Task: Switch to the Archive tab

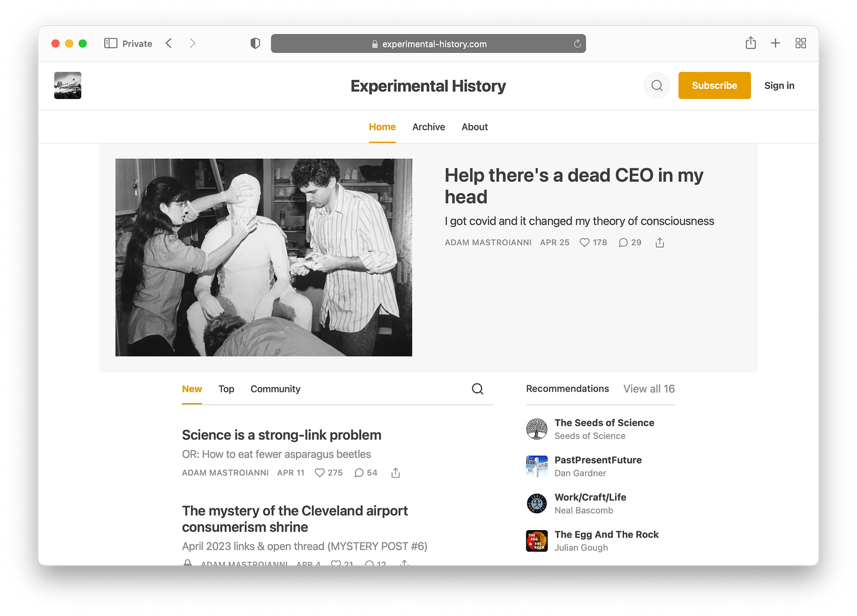Action: pyautogui.click(x=428, y=127)
